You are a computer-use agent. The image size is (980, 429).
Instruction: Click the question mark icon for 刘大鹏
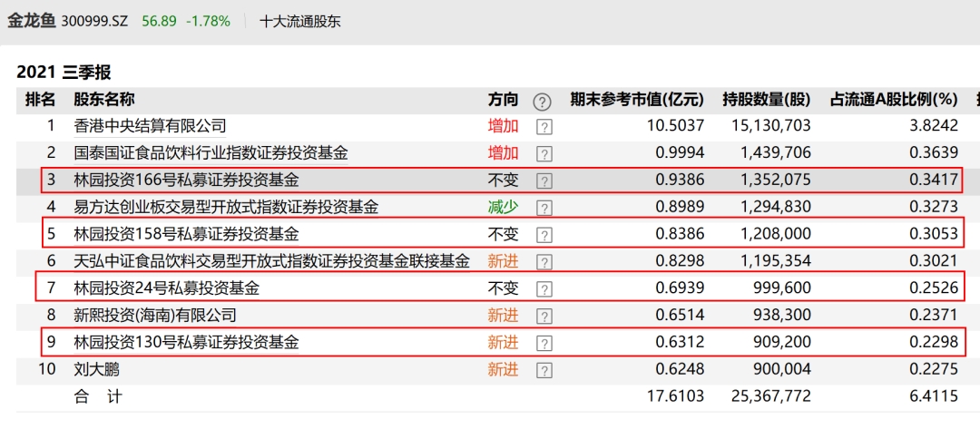(x=545, y=370)
